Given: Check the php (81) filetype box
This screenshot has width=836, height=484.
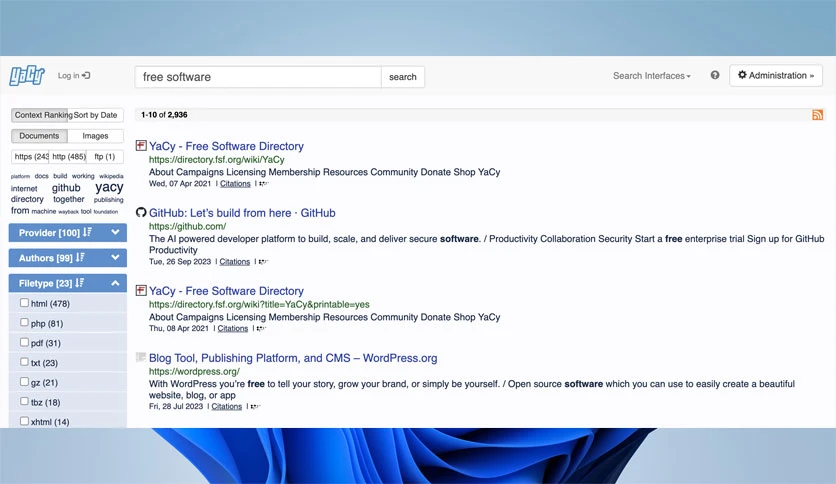Looking at the screenshot, I should [x=24, y=322].
